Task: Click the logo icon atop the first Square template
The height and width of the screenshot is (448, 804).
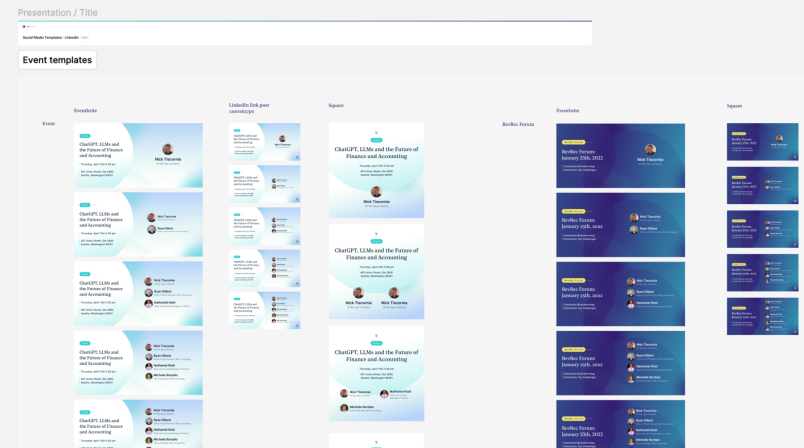Action: point(376,133)
